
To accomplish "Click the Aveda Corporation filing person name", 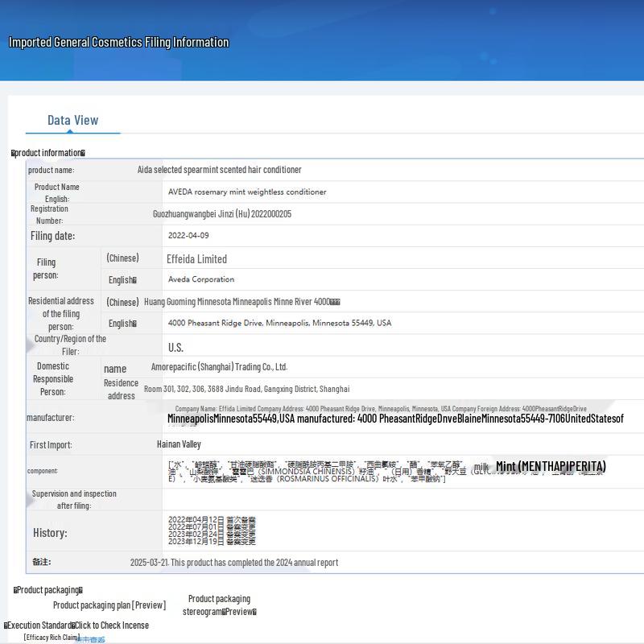I will 201,279.
